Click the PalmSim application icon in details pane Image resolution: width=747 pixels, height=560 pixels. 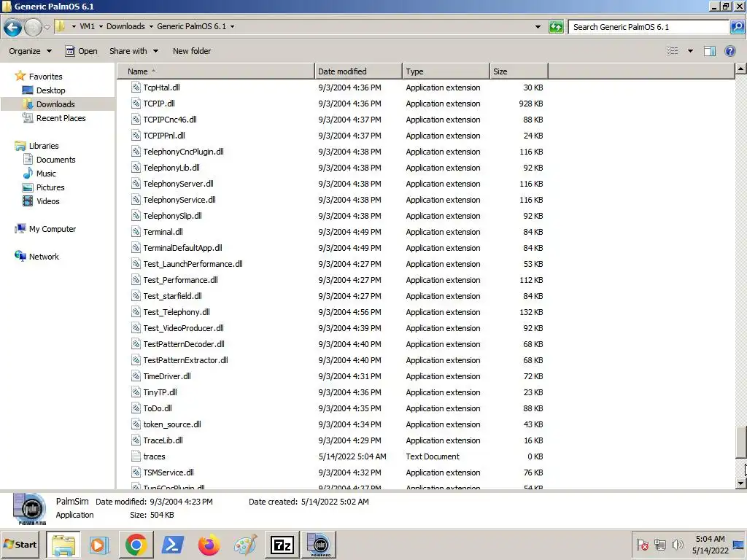point(29,509)
